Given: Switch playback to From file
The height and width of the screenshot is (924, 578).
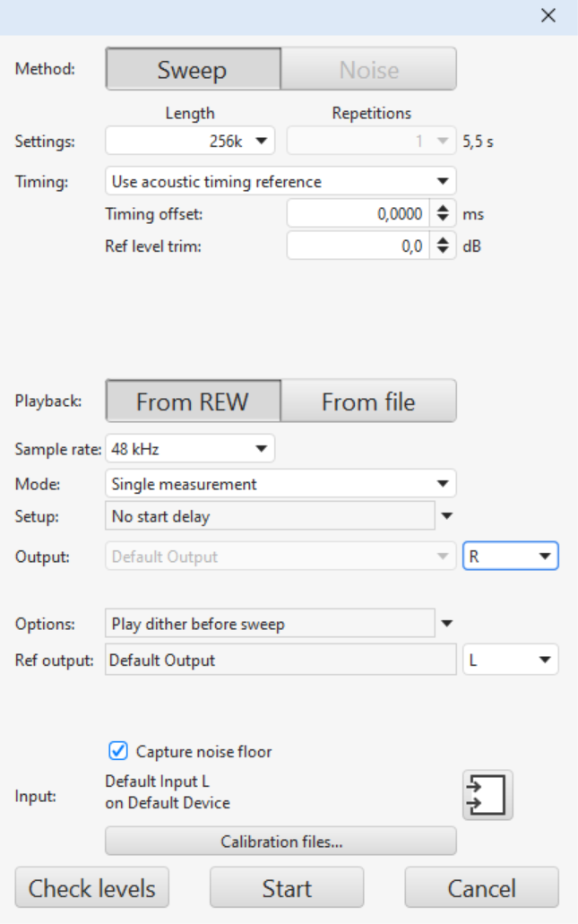Looking at the screenshot, I should 368,402.
